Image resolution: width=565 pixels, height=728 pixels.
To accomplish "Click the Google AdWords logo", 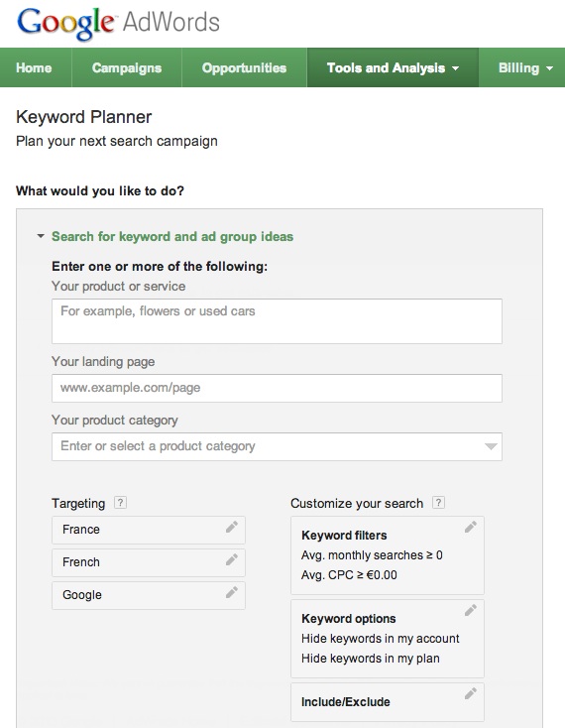I will [x=118, y=23].
